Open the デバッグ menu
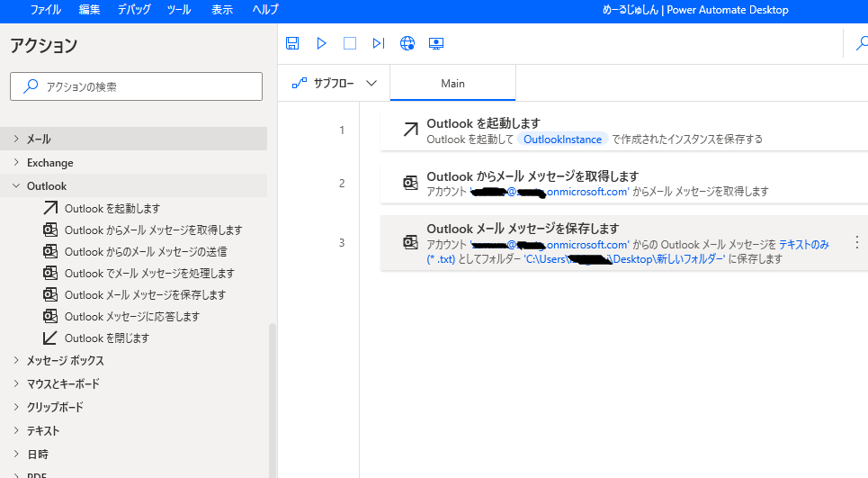868x478 pixels. coord(134,10)
